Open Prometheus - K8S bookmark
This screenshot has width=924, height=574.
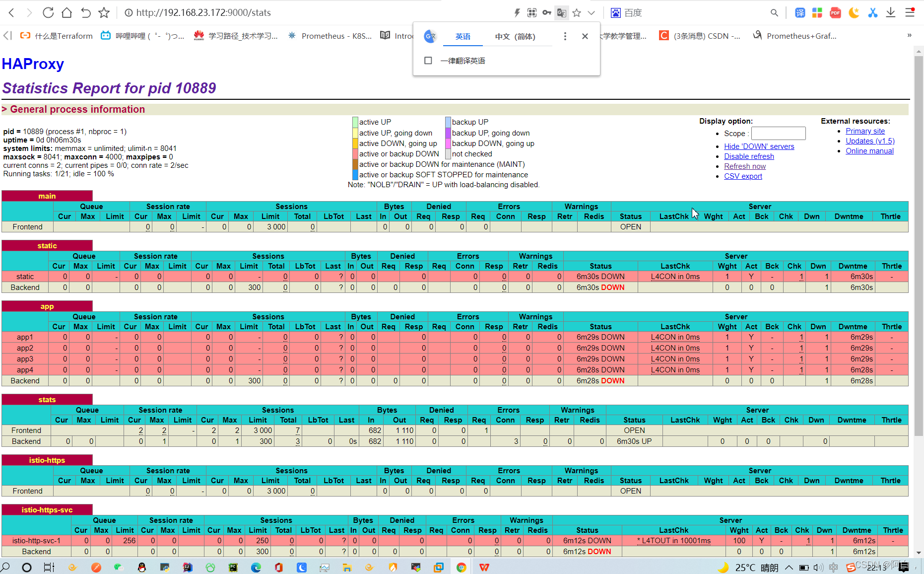tap(330, 36)
